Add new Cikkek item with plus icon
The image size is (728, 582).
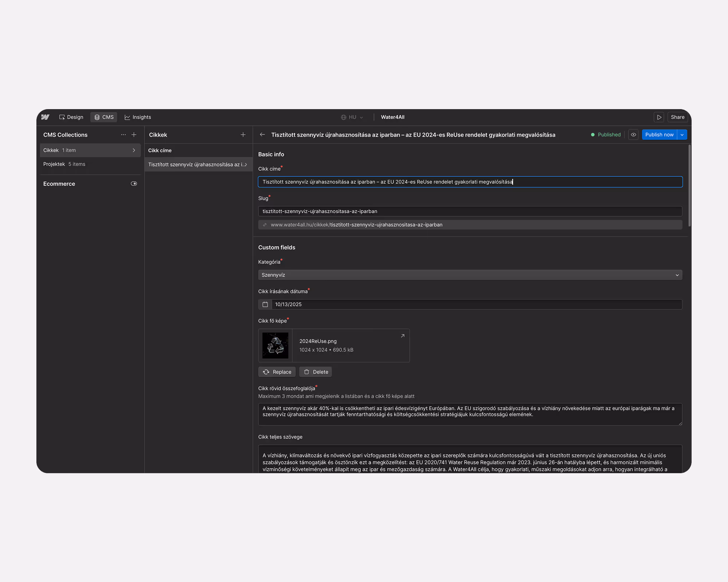click(243, 135)
